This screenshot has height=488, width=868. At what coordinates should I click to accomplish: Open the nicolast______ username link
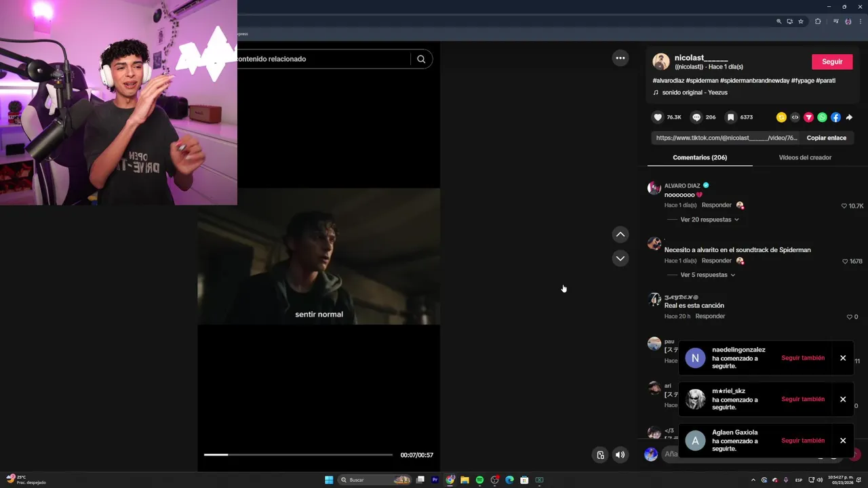pos(701,58)
